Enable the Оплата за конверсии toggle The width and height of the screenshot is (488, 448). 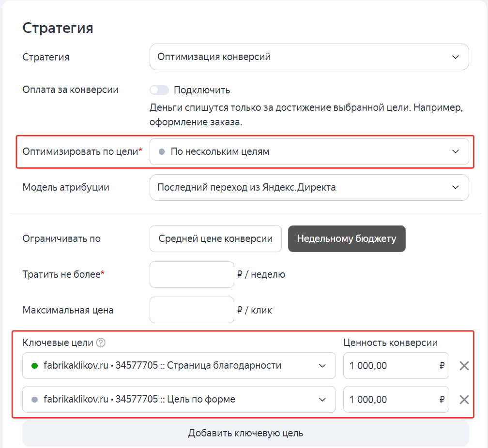tap(159, 90)
